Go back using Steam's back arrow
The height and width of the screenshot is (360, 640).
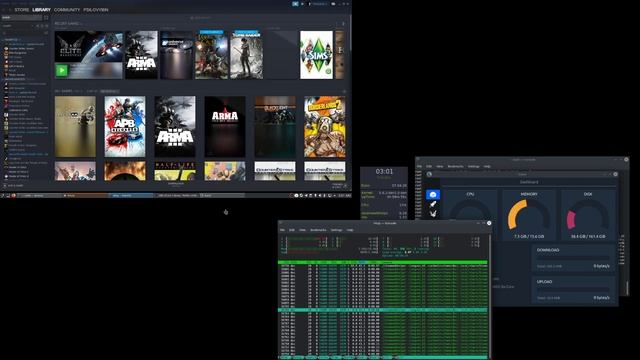pos(4,9)
